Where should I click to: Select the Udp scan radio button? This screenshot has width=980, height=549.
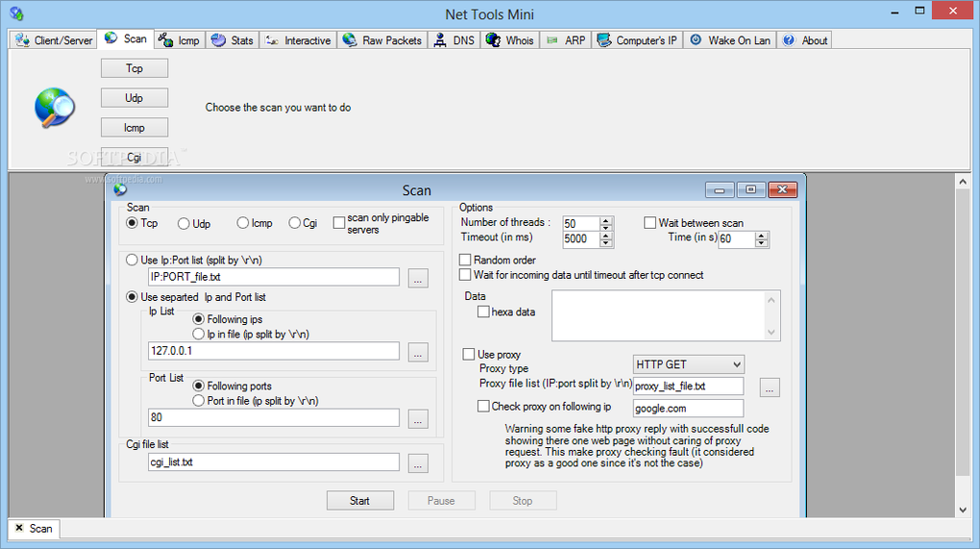[x=184, y=223]
